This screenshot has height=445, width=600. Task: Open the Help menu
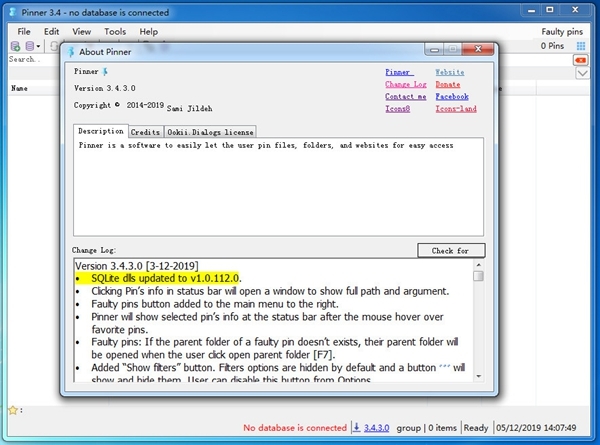point(148,31)
